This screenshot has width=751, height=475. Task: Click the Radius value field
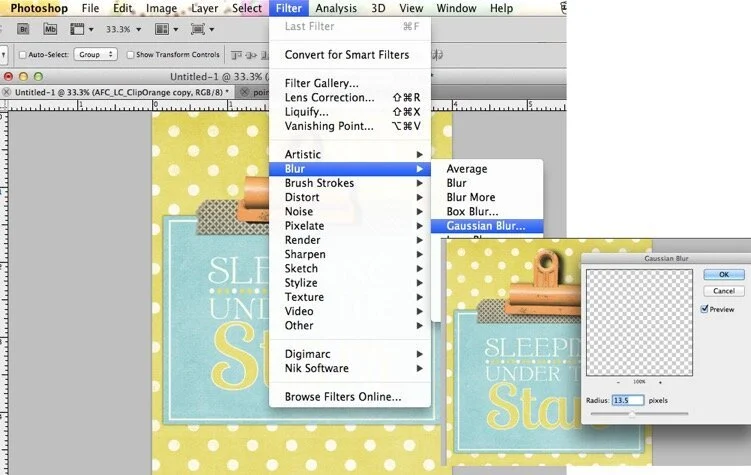tap(627, 400)
